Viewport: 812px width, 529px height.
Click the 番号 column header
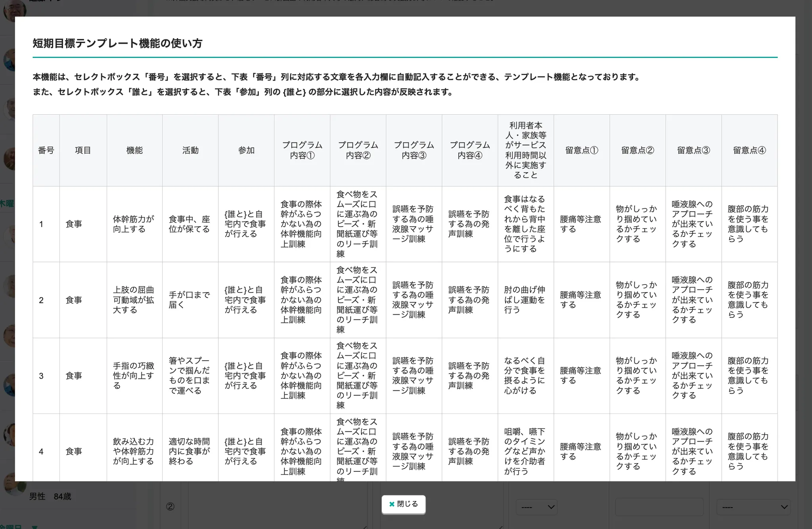tap(46, 150)
